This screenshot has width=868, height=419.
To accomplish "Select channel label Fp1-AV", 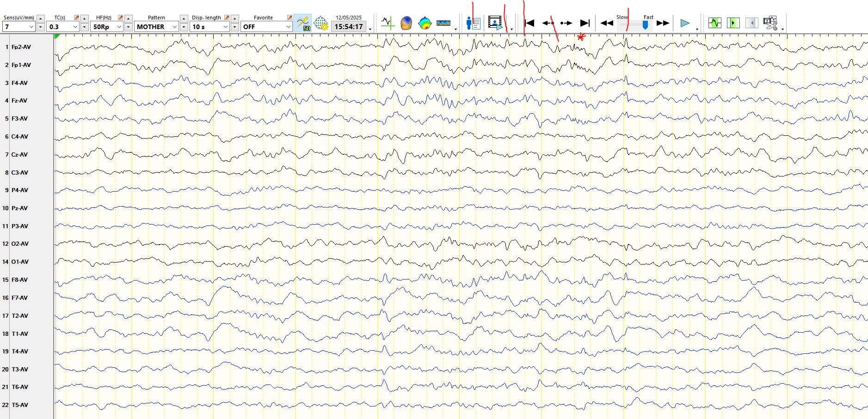I will coord(21,65).
